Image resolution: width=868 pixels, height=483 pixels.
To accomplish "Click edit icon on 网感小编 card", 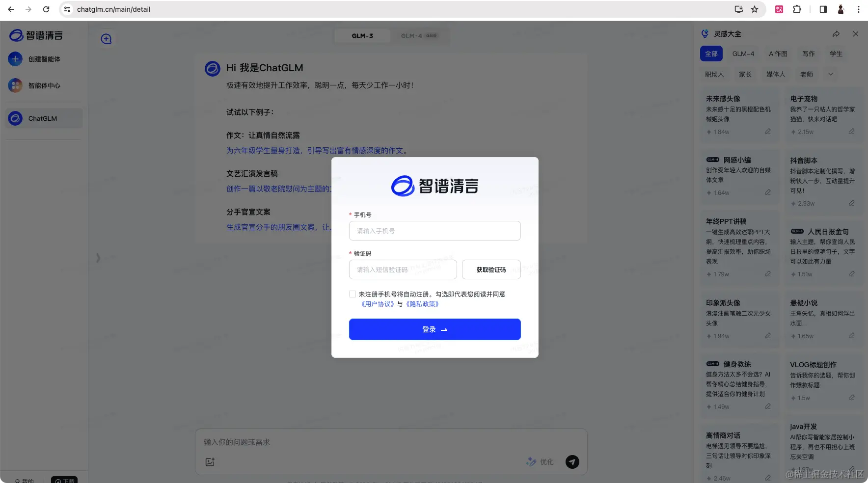I will coord(768,192).
